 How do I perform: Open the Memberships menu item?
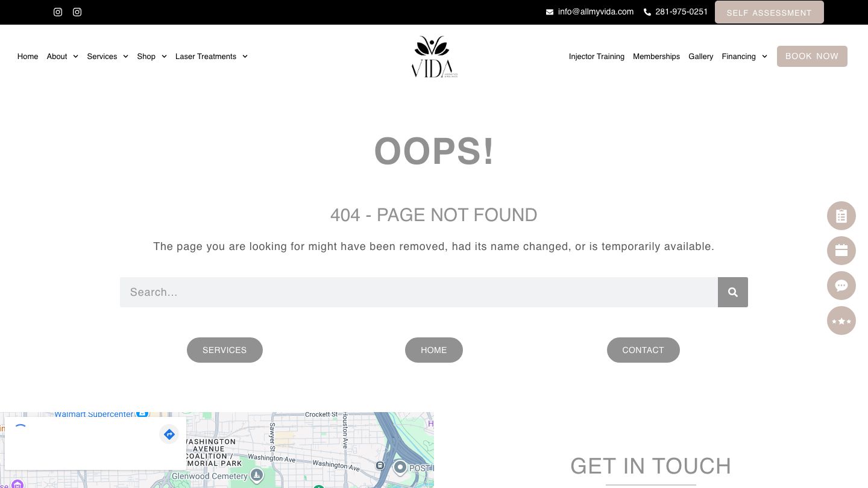[x=656, y=57]
